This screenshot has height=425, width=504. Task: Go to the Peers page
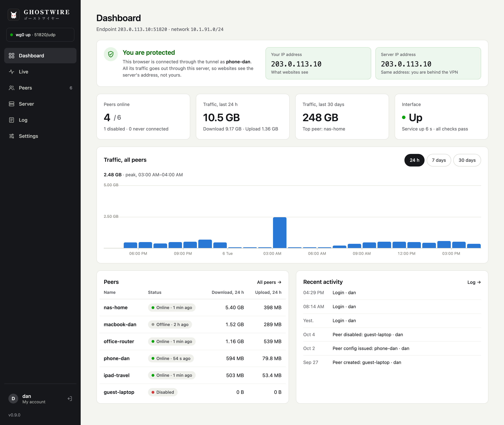pyautogui.click(x=40, y=88)
